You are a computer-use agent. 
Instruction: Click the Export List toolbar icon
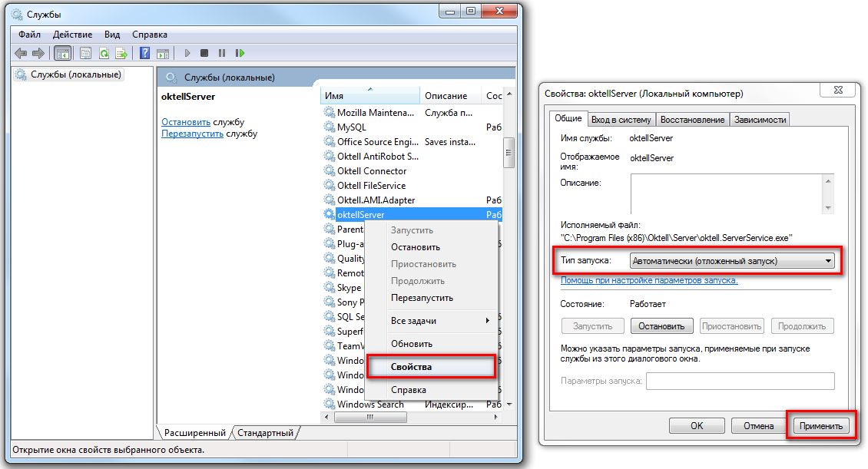(121, 53)
